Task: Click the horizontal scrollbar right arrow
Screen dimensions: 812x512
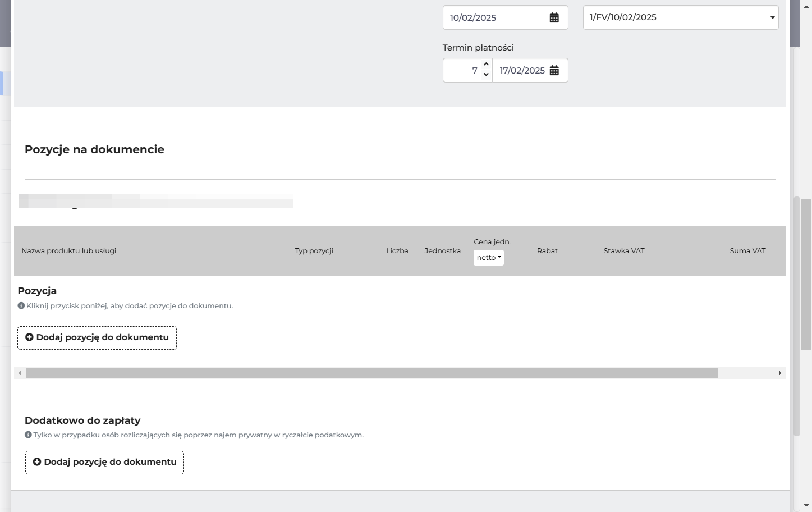Action: (780, 373)
